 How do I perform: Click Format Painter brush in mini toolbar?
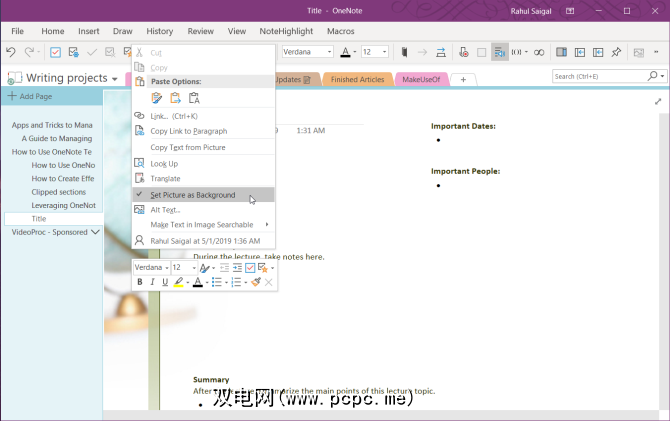(x=256, y=282)
